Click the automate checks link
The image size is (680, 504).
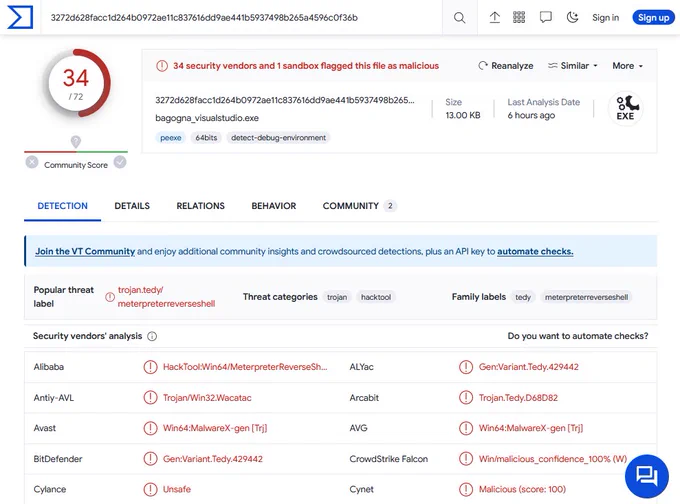click(535, 252)
